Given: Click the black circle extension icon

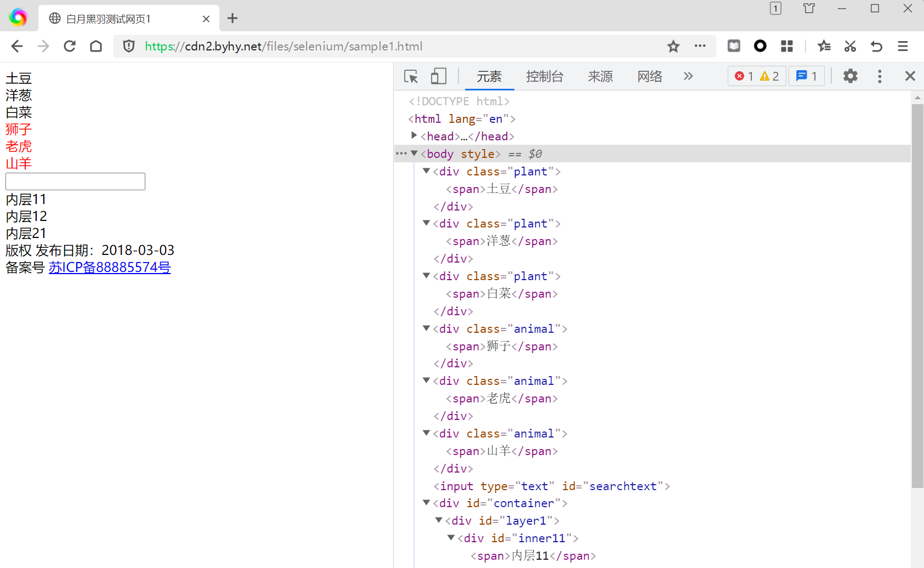Looking at the screenshot, I should pos(760,46).
